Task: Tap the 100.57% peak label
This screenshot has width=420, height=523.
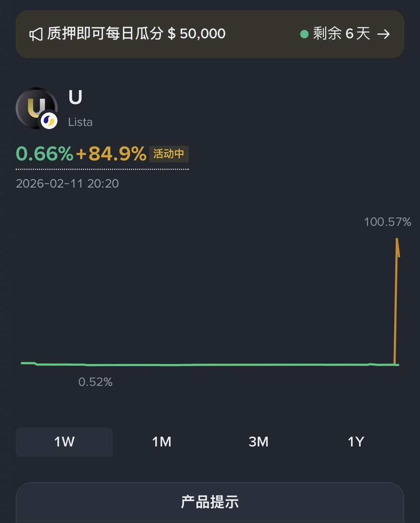Action: tap(387, 222)
